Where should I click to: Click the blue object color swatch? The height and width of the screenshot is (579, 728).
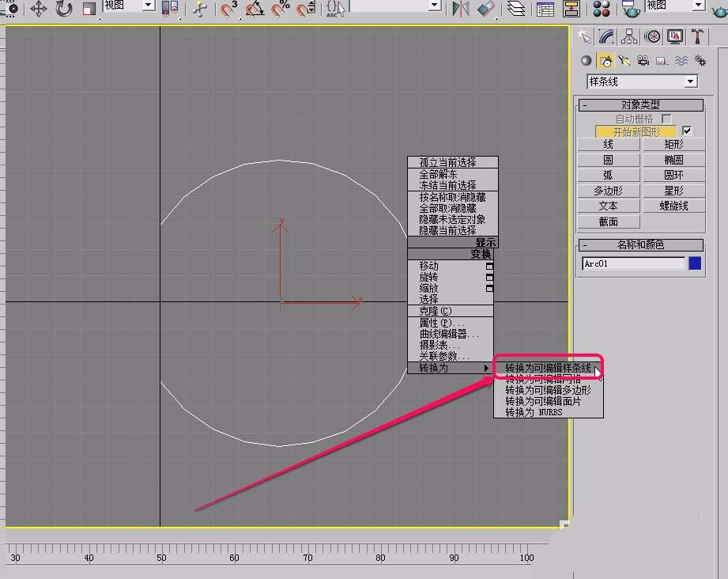tap(695, 263)
